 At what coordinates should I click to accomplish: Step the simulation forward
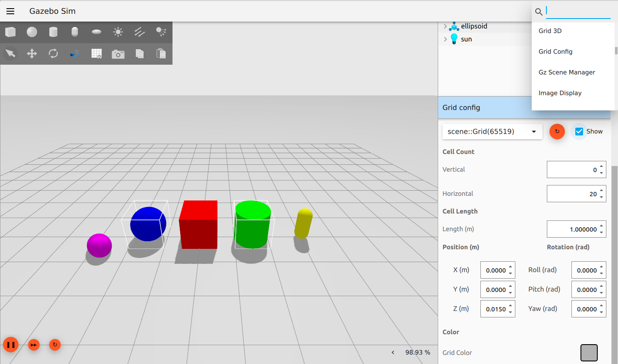pyautogui.click(x=34, y=345)
